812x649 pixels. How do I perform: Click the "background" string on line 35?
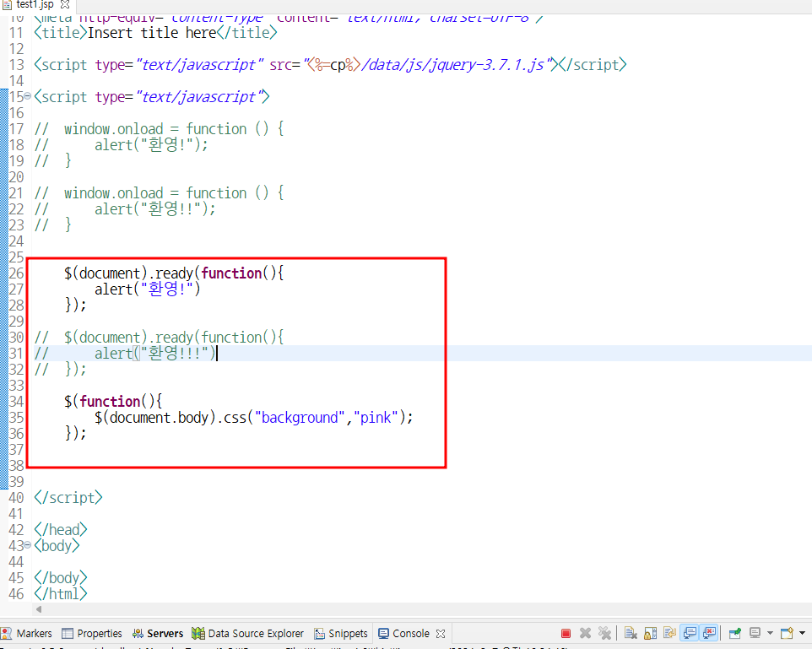[x=300, y=418]
